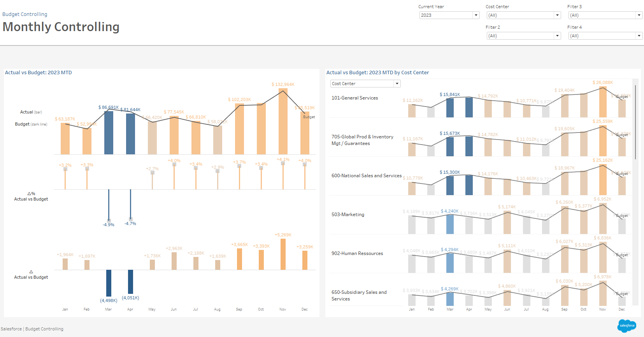Select the November +5,269K variance bar
Screen dimensions: 644x337
(x=283, y=254)
